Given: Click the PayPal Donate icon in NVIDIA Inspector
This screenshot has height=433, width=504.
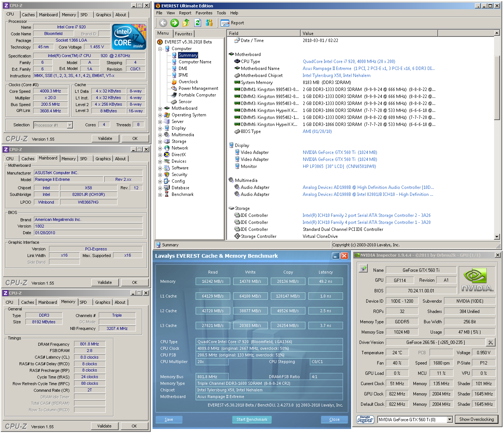Looking at the screenshot, I should pyautogui.click(x=365, y=419).
